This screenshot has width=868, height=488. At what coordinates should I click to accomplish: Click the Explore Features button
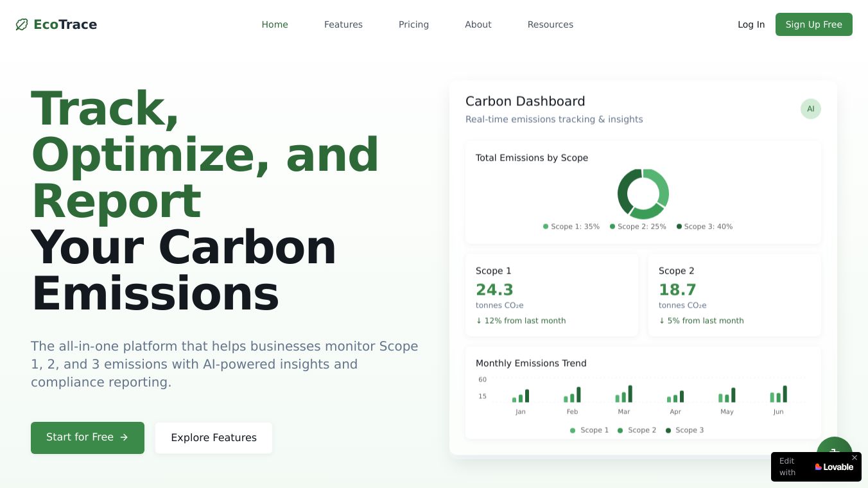(x=214, y=438)
